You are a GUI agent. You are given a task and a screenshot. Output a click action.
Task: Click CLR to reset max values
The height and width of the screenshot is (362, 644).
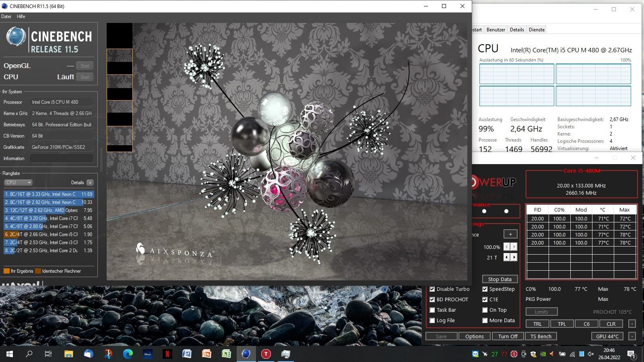tap(611, 324)
